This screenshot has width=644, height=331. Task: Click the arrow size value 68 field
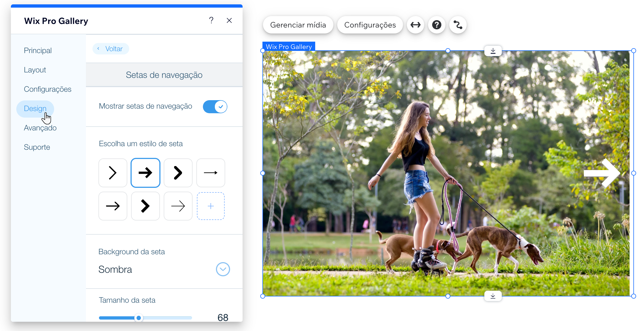[x=223, y=317]
